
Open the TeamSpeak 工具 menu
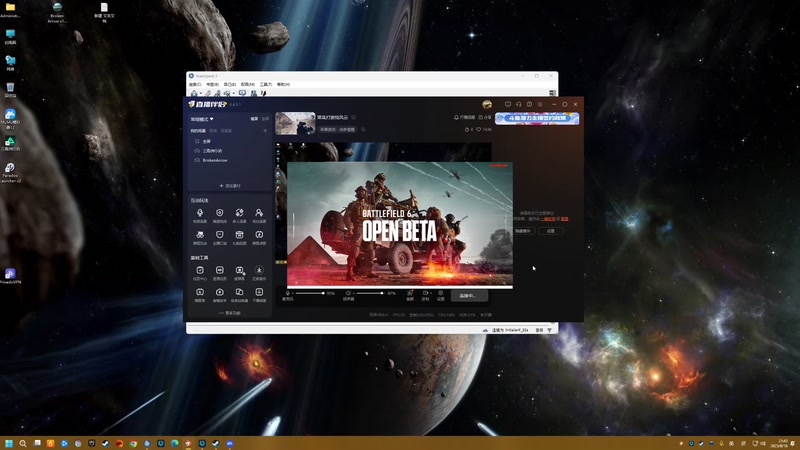tap(266, 84)
